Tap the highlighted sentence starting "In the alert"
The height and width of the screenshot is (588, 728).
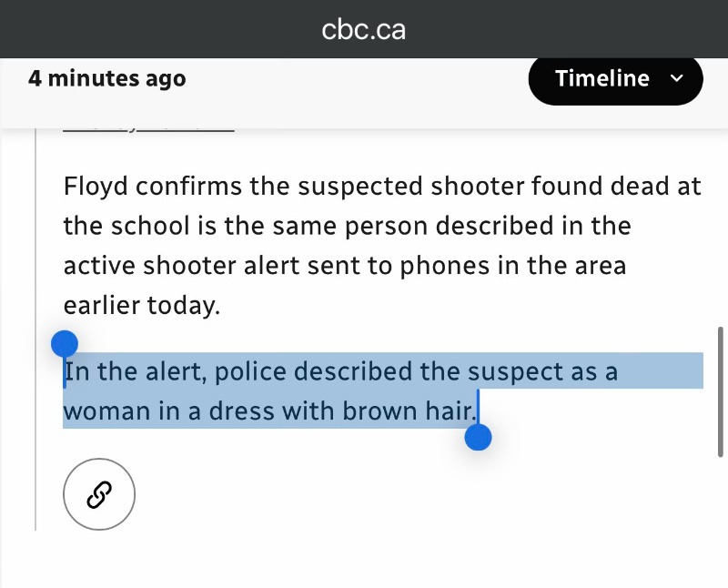click(x=340, y=372)
